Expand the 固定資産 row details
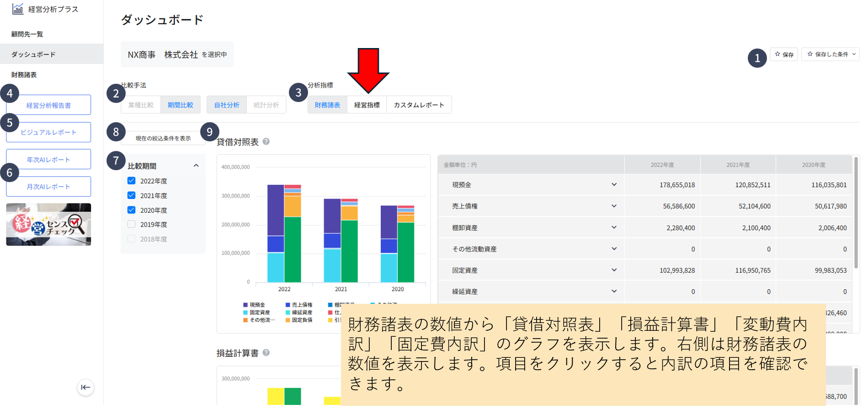 [614, 270]
